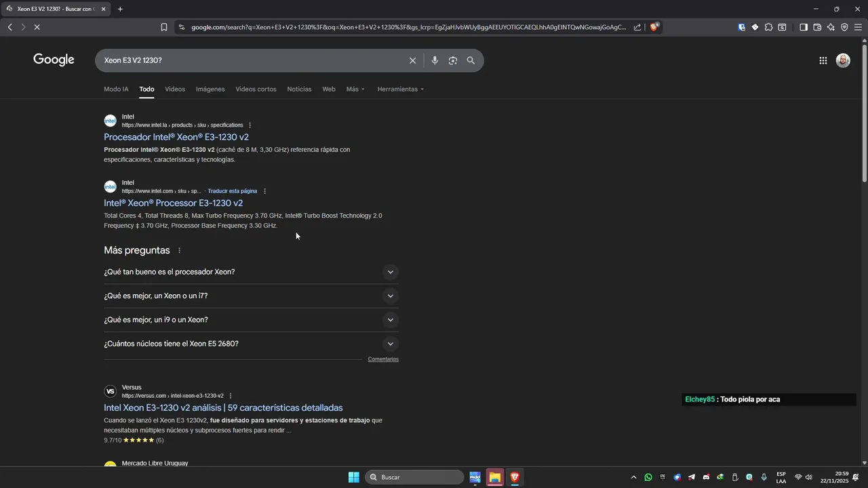
Task: Open the Windows Start menu
Action: (353, 477)
